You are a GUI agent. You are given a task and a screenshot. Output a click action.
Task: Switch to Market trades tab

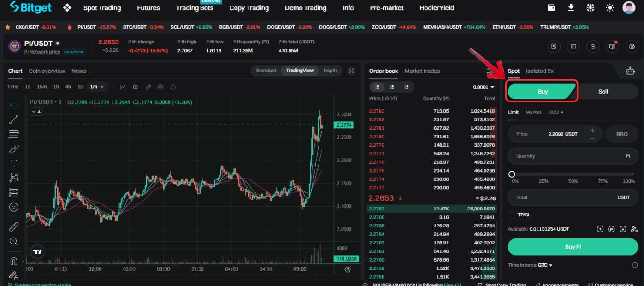[x=422, y=71]
